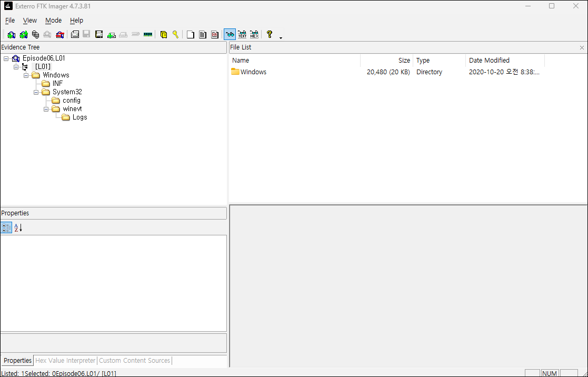Click the Export File Hash List icon
The image size is (588, 377).
point(203,35)
